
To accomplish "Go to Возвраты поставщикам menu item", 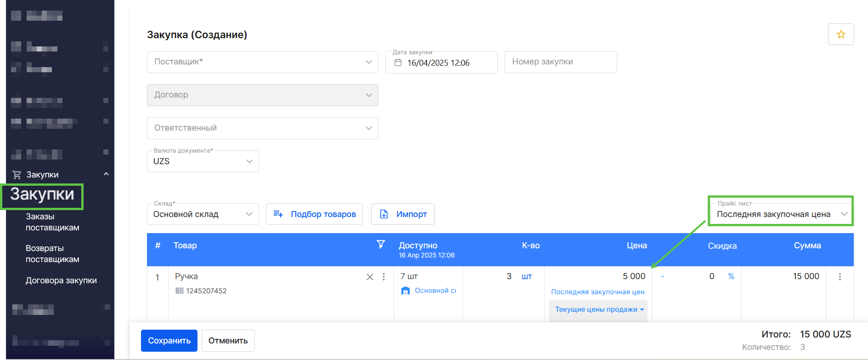I will coord(52,254).
